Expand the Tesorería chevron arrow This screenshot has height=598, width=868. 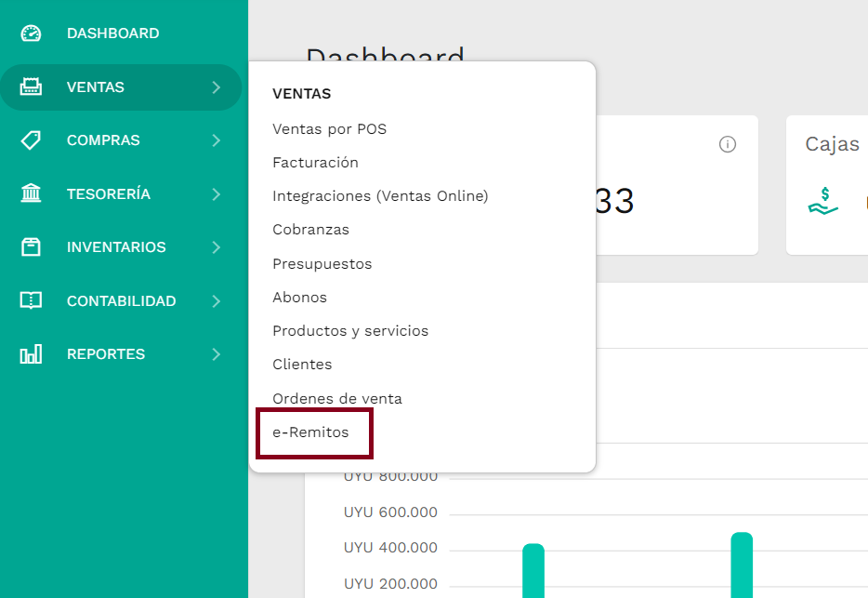[x=217, y=194]
